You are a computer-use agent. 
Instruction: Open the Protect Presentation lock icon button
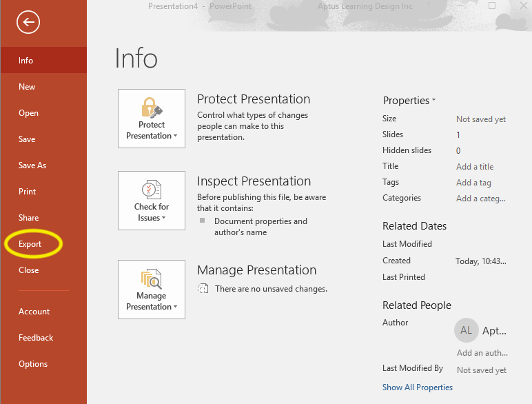(152, 119)
